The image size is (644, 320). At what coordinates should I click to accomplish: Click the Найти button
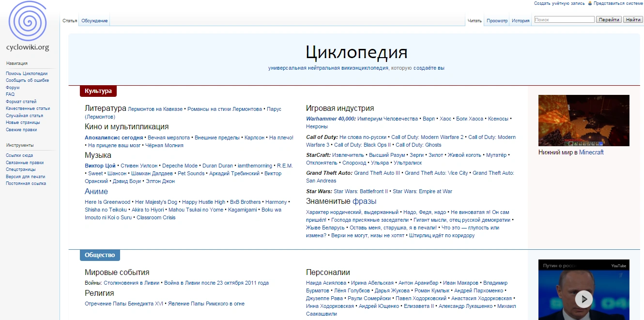coord(633,20)
